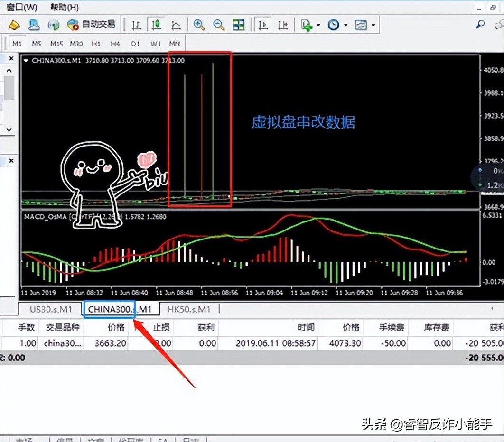The width and height of the screenshot is (504, 442).
Task: Tile chart windows with the arrange icon
Action: pyautogui.click(x=238, y=25)
